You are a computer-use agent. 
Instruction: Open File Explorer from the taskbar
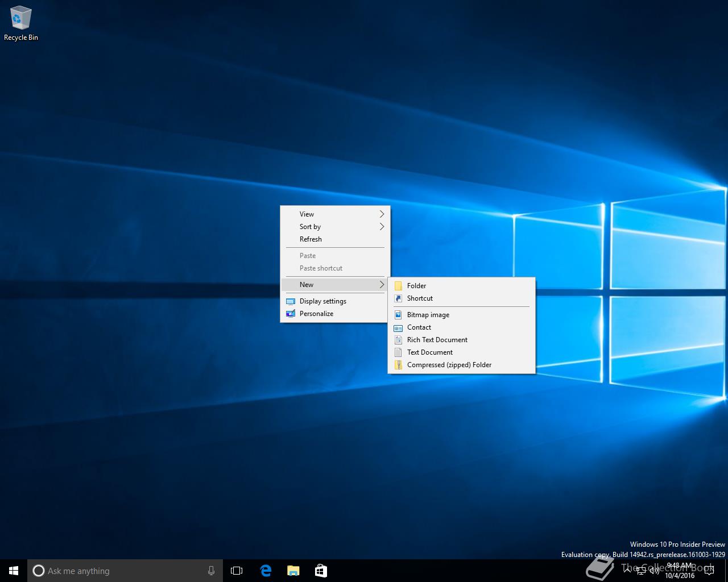coord(293,571)
